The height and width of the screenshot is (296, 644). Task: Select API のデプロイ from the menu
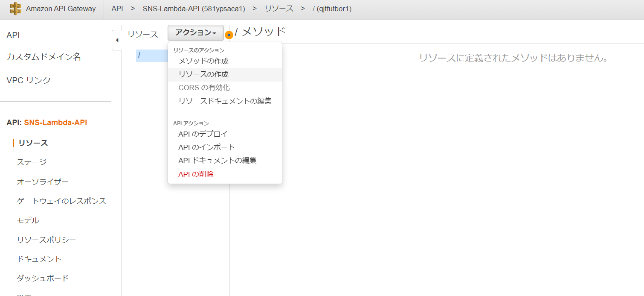[203, 134]
